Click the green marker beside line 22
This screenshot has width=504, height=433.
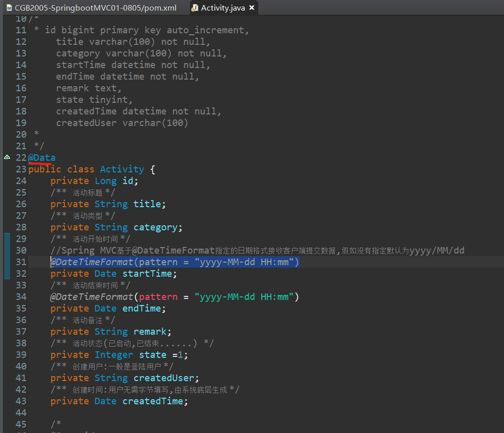7,157
